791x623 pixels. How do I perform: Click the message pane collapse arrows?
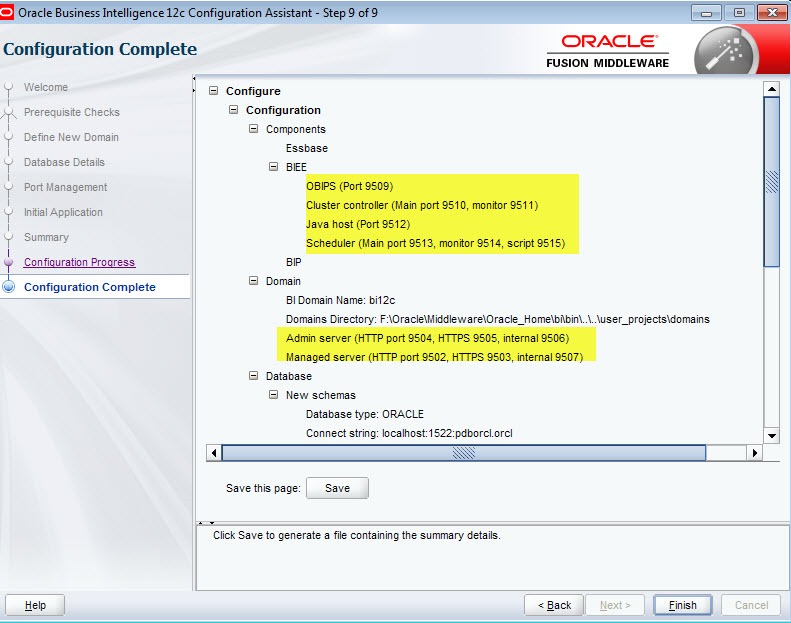pyautogui.click(x=206, y=522)
